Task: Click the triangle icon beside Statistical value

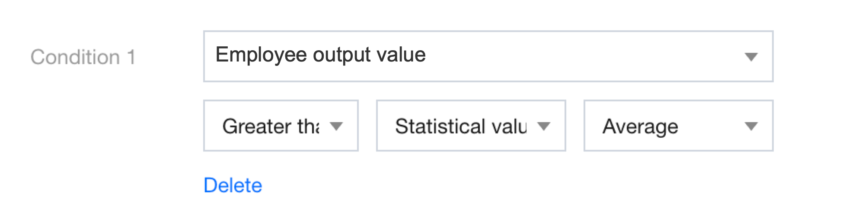Action: (543, 126)
